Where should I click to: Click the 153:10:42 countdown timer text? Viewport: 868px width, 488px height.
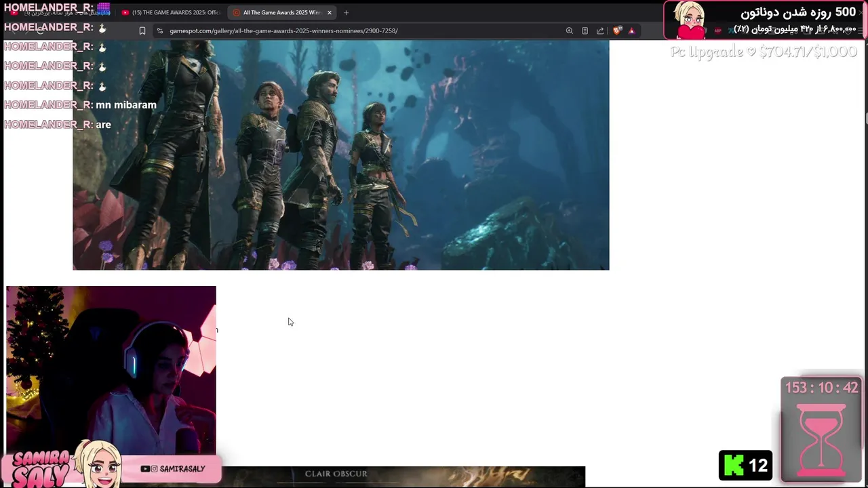tap(822, 388)
